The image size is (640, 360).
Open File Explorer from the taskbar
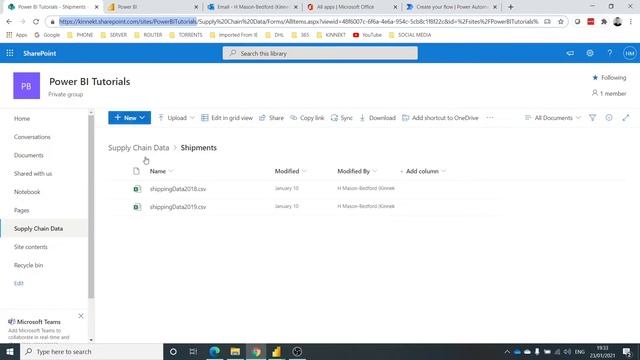coord(235,351)
